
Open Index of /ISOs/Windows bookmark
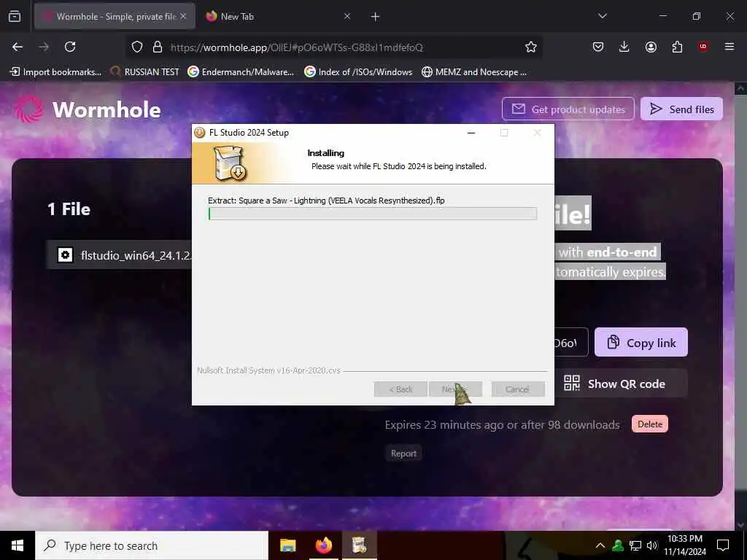tap(358, 72)
